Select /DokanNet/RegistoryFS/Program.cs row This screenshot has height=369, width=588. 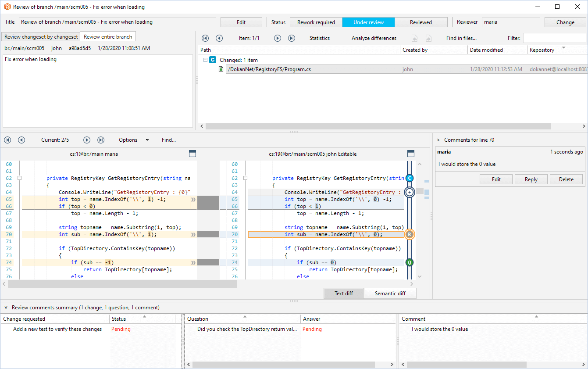coord(406,69)
